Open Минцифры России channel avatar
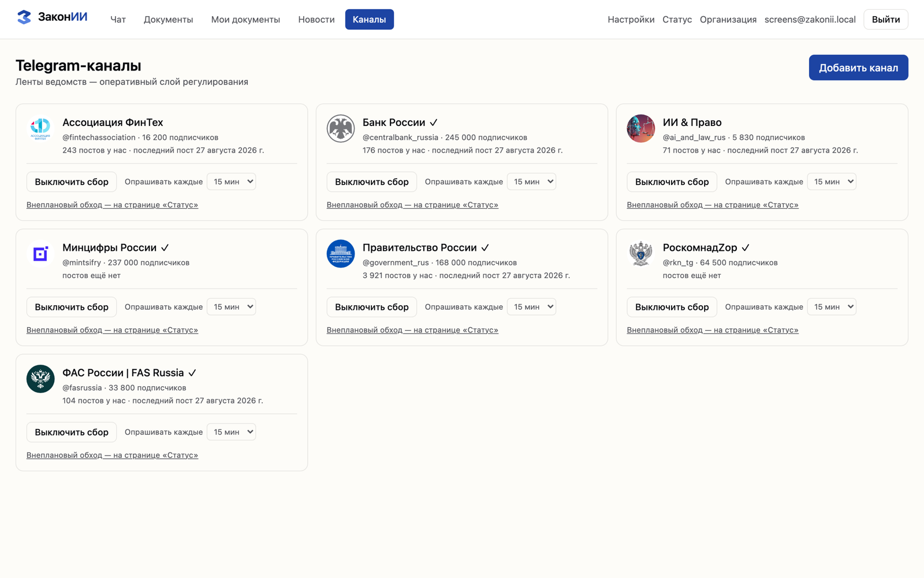The image size is (924, 578). coord(40,254)
